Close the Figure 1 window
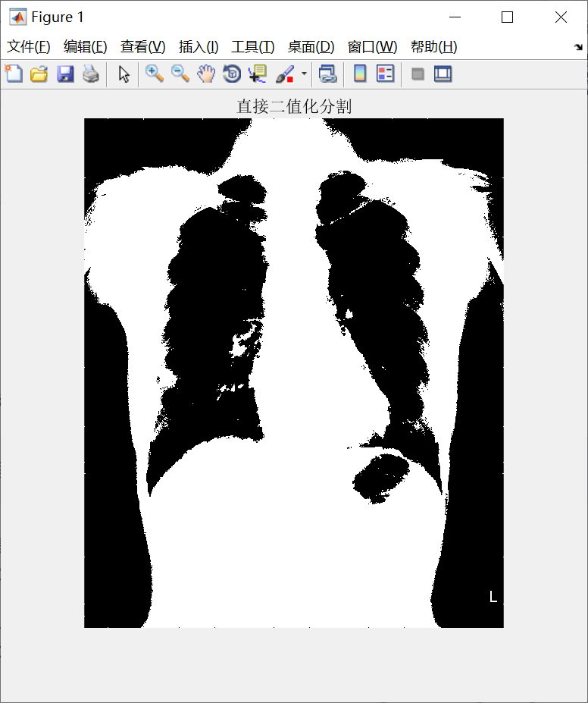This screenshot has width=588, height=703. [561, 17]
